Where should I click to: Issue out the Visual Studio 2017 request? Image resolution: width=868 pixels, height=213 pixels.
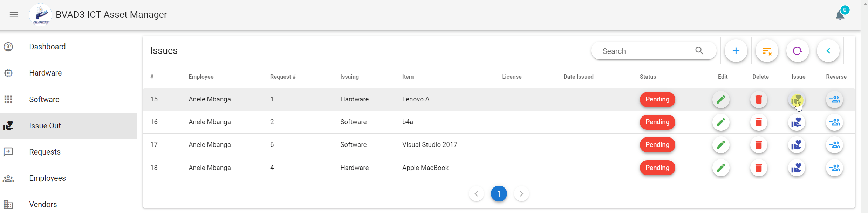(797, 145)
